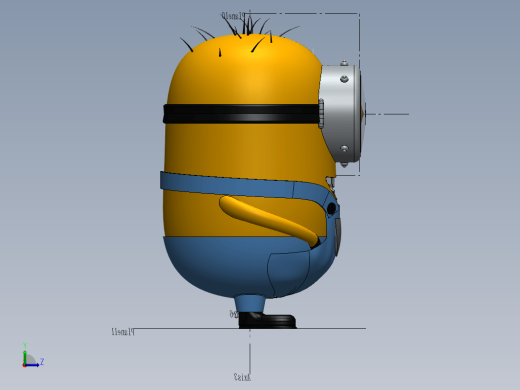Select the mirrored Plane11 label near the ground line
This screenshot has height=390, width=520.
pyautogui.click(x=123, y=332)
